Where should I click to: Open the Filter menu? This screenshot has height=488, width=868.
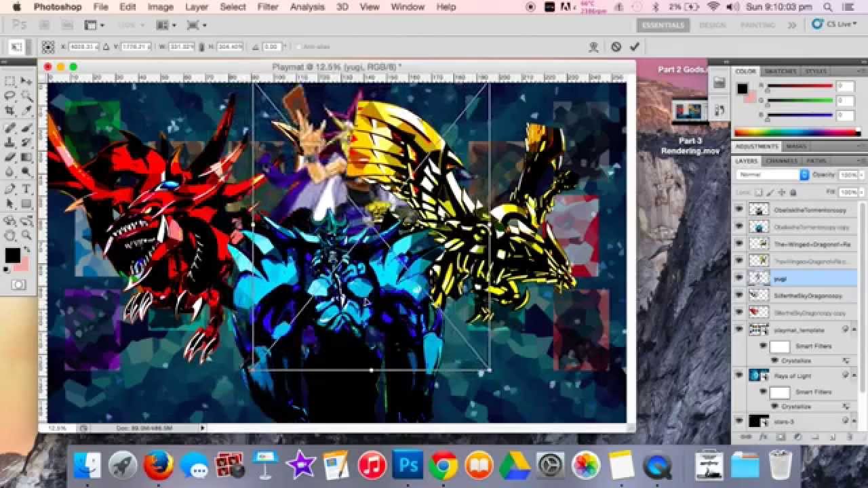pos(268,7)
